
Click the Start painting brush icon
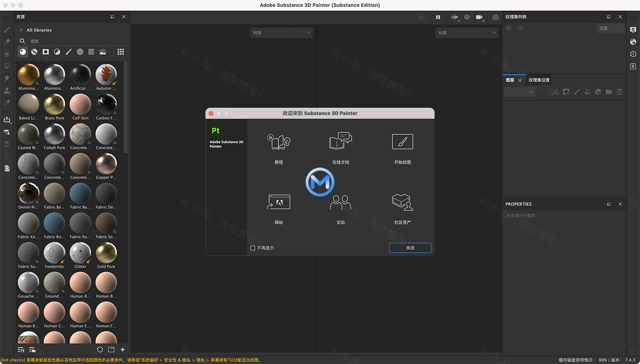click(x=403, y=141)
